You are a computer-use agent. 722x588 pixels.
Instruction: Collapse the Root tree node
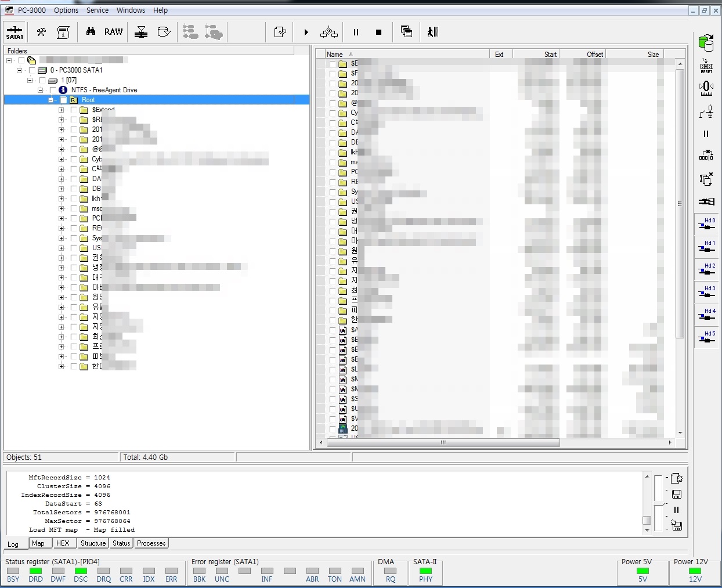pyautogui.click(x=51, y=100)
